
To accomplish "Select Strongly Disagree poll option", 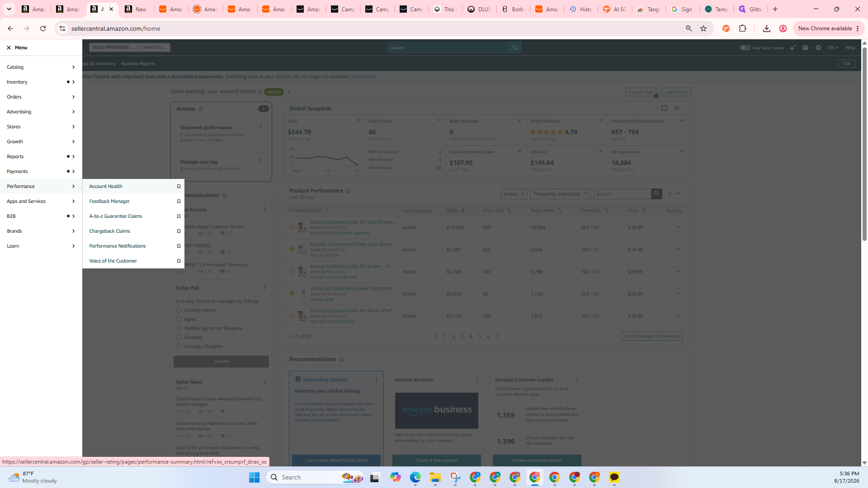I will point(179,346).
